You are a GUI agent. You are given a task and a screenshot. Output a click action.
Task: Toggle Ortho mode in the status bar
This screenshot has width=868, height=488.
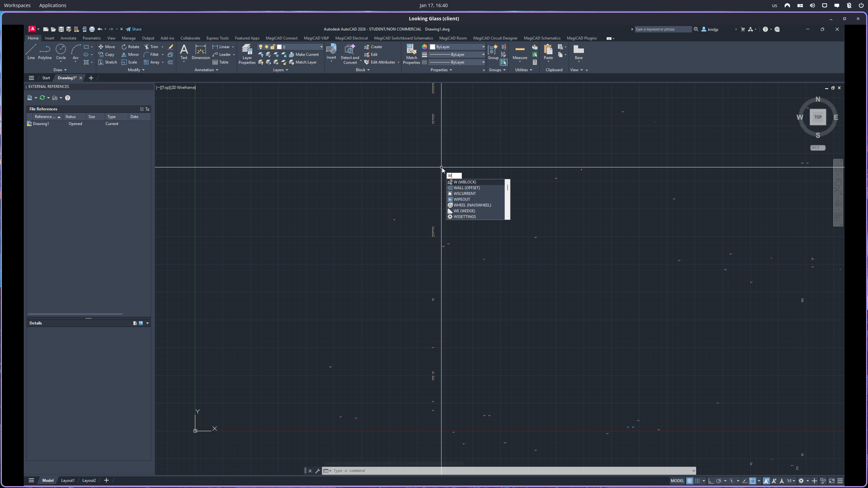pyautogui.click(x=711, y=481)
